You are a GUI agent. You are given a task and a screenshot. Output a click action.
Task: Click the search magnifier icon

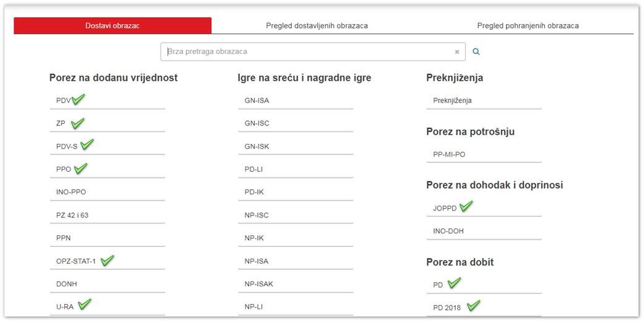[x=476, y=52]
